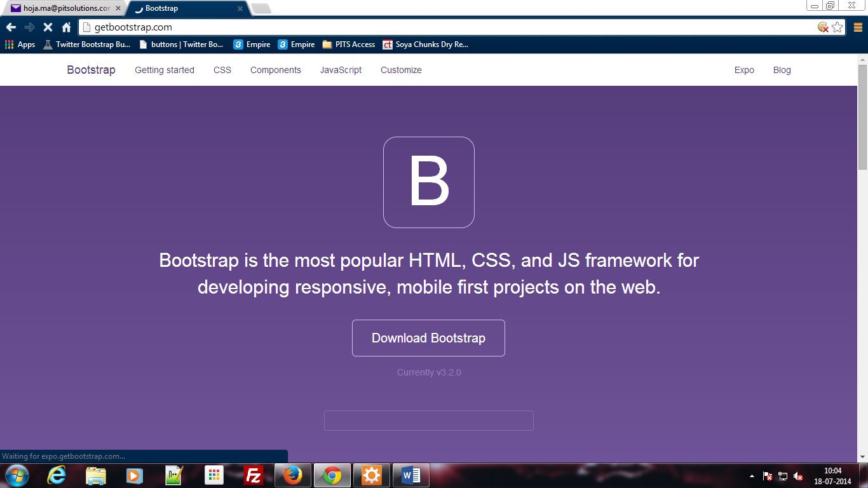Viewport: 868px width, 488px height.
Task: Switch to Firefox in the taskbar
Action: coord(293,475)
